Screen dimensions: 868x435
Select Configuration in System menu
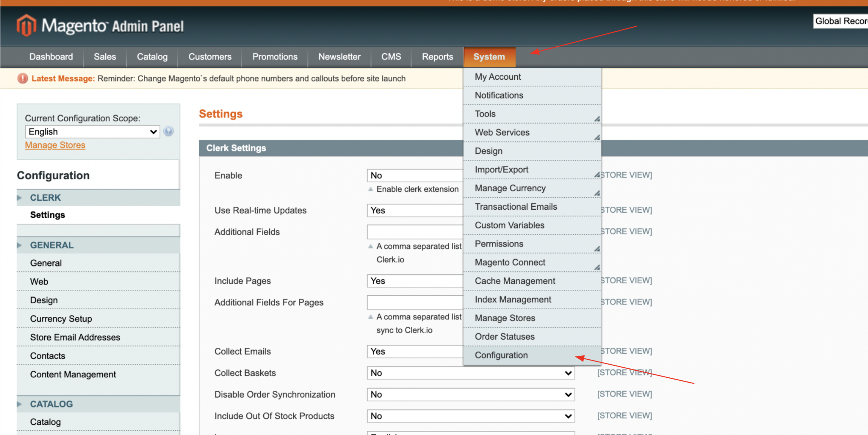(501, 355)
